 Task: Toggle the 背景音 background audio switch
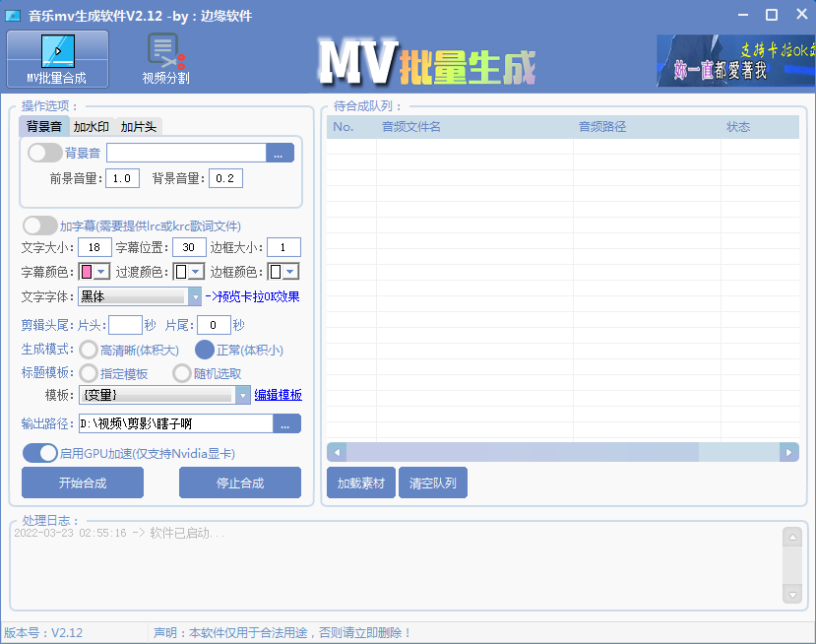[44, 153]
